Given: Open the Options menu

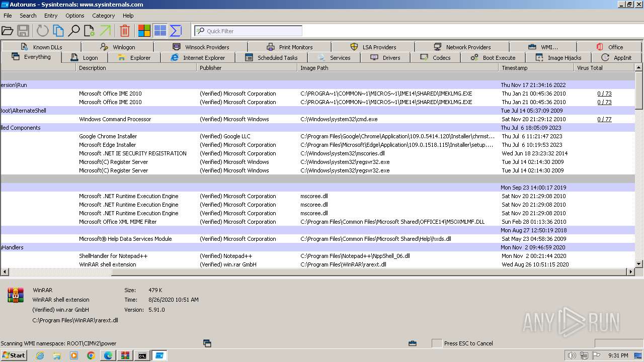Looking at the screenshot, I should 75,16.
